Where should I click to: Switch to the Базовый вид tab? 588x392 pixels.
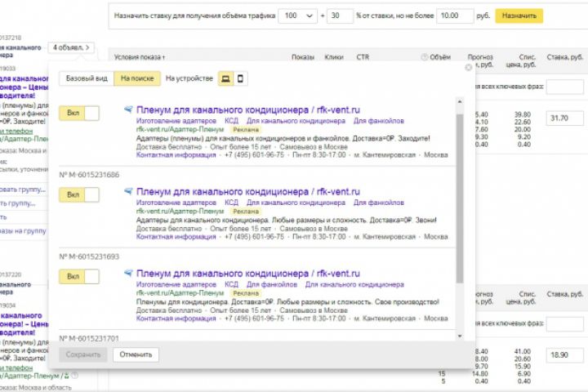coord(87,78)
